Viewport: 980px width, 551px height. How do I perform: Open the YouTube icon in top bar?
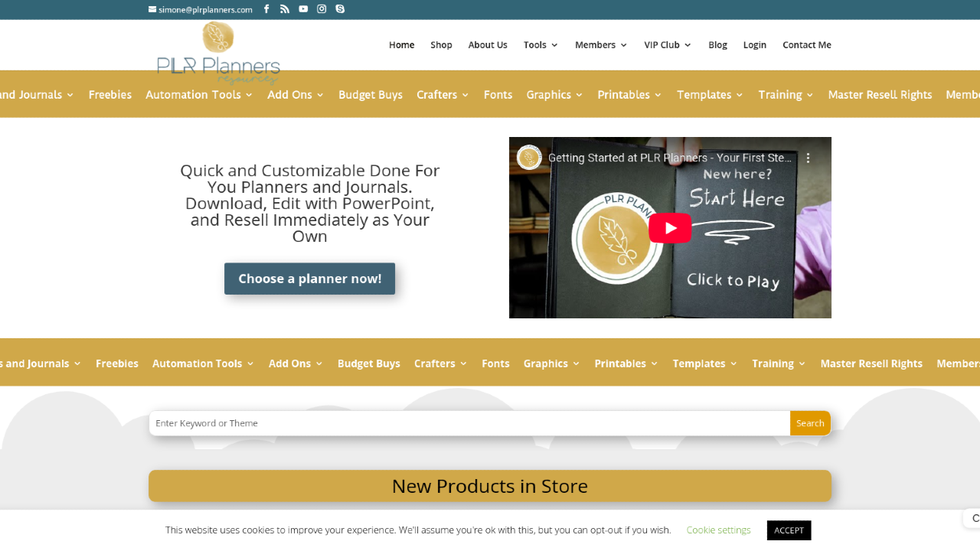pyautogui.click(x=303, y=9)
